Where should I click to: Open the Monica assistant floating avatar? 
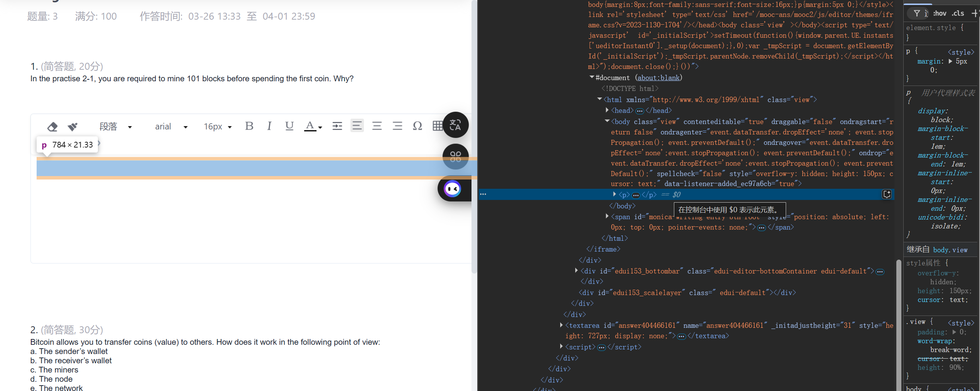[x=453, y=189]
